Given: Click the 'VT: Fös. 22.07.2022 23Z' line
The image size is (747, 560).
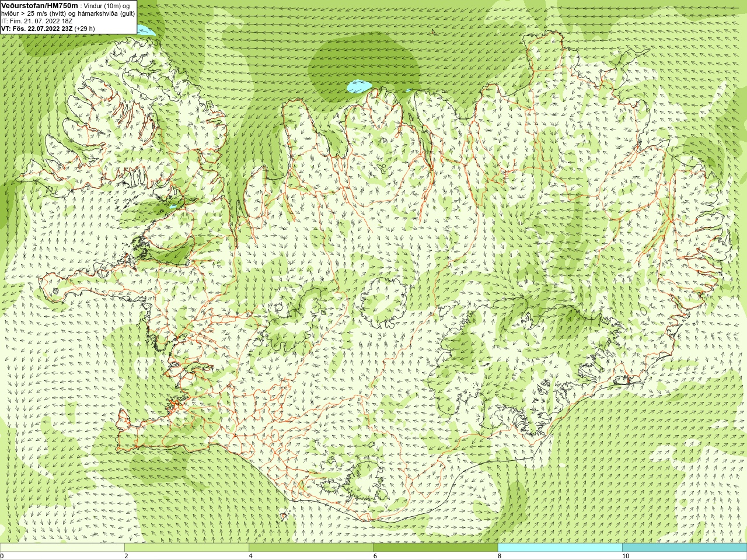Looking at the screenshot, I should click(x=37, y=29).
